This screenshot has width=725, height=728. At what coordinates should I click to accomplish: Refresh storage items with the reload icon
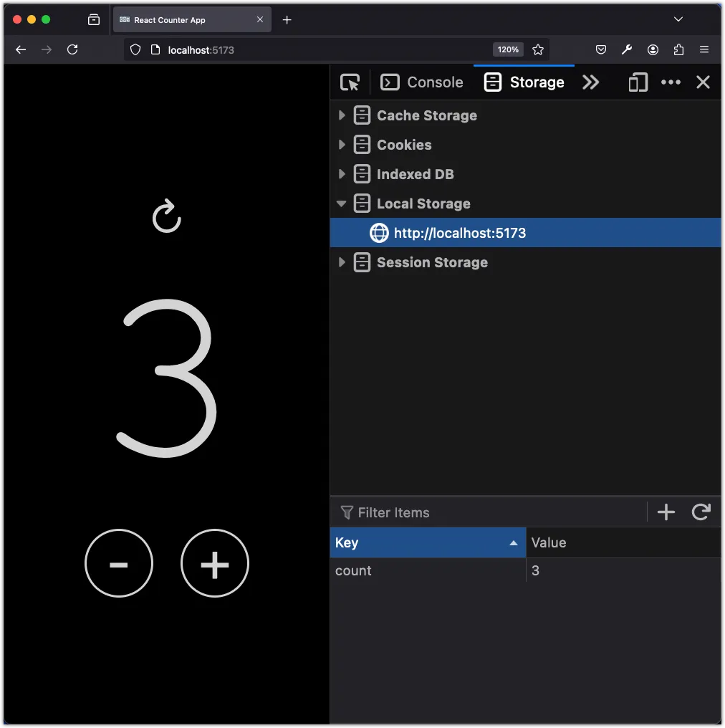[x=701, y=512]
